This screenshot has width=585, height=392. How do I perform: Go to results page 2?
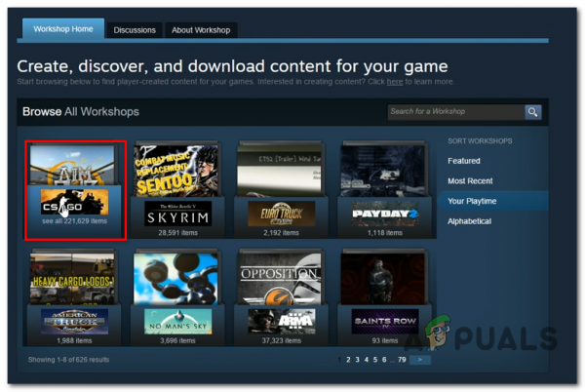pos(348,360)
